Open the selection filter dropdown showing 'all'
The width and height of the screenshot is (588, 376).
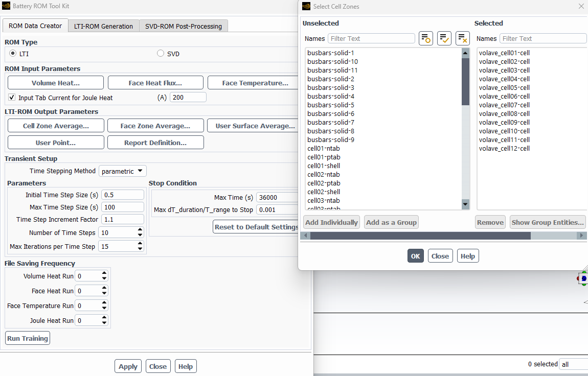573,364
